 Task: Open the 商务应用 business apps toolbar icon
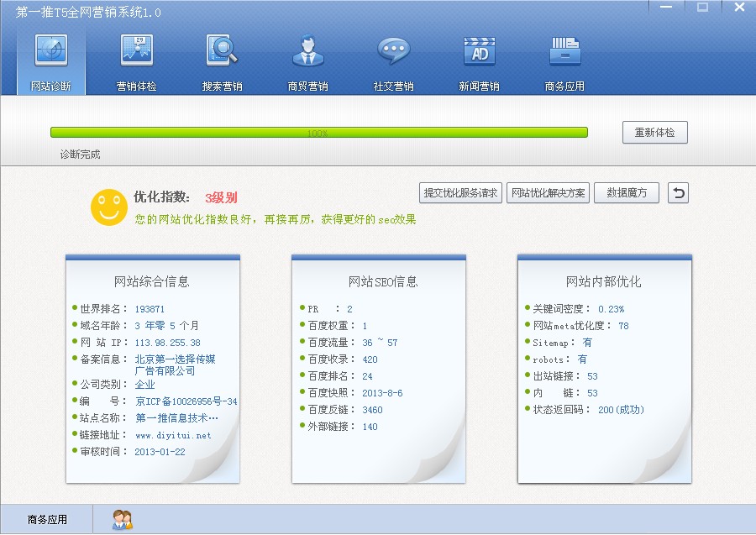click(564, 52)
